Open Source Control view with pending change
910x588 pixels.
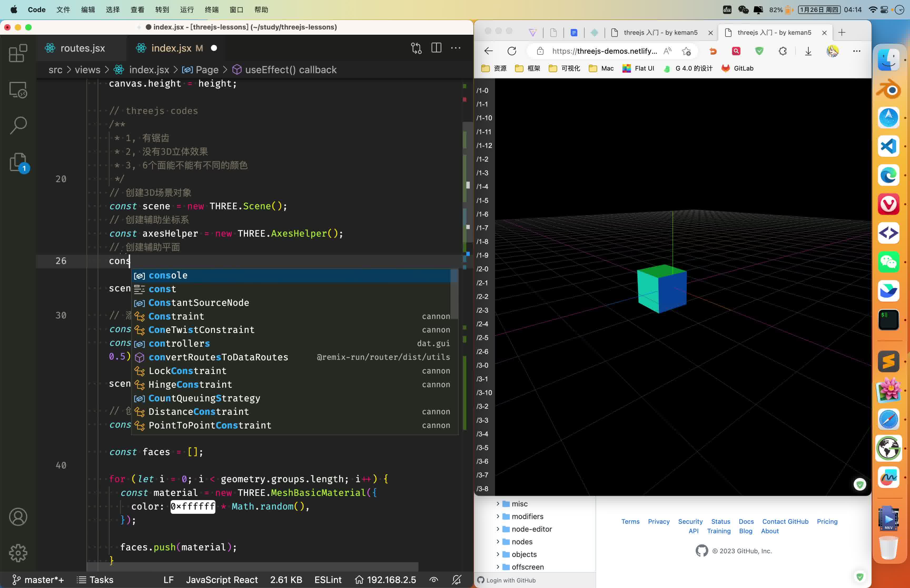click(18, 162)
